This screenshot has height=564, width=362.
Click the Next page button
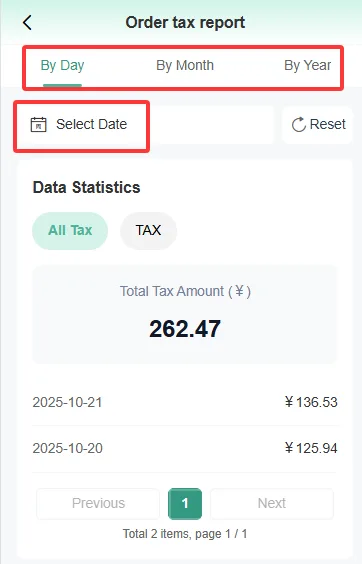pyautogui.click(x=272, y=504)
